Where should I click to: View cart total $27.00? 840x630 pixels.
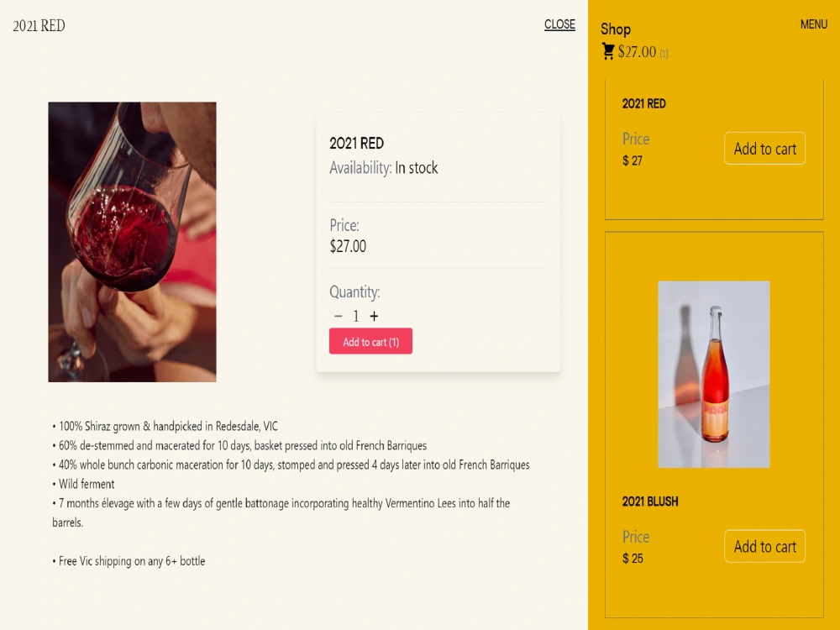click(637, 51)
